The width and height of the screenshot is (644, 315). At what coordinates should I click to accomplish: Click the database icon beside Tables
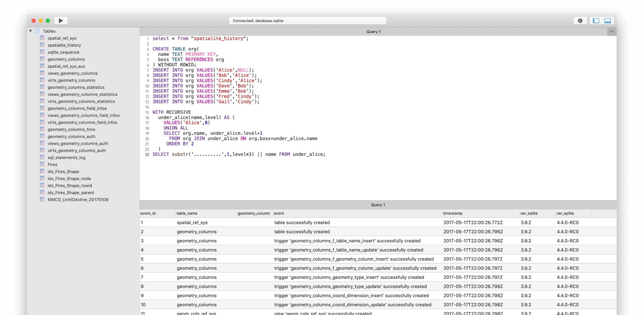pos(37,31)
